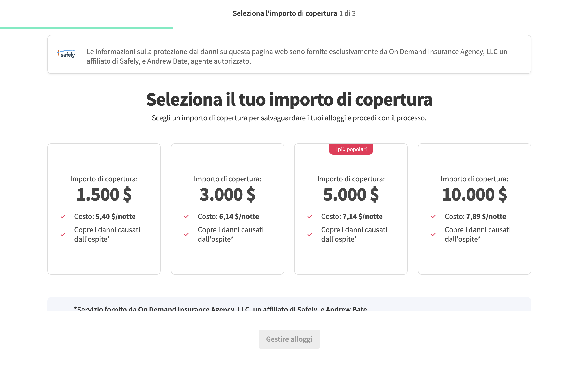Click the service provider footnote text
This screenshot has height=367, width=588.
pyautogui.click(x=220, y=309)
